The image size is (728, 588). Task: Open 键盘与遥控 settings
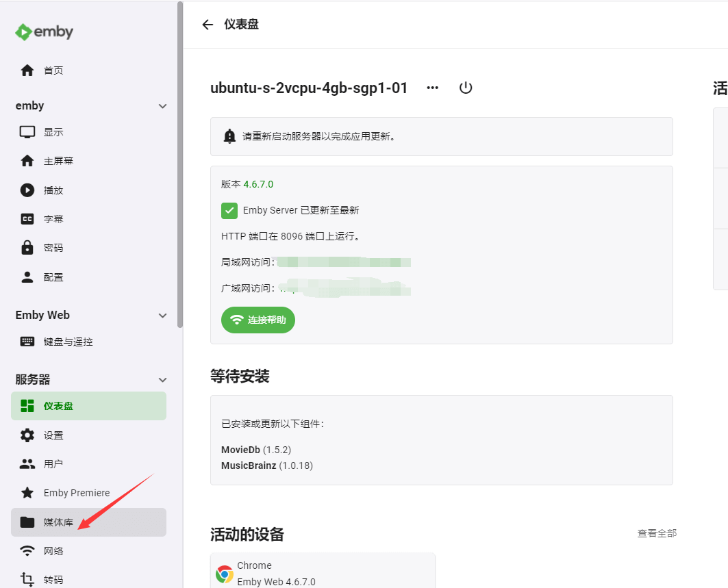(68, 342)
